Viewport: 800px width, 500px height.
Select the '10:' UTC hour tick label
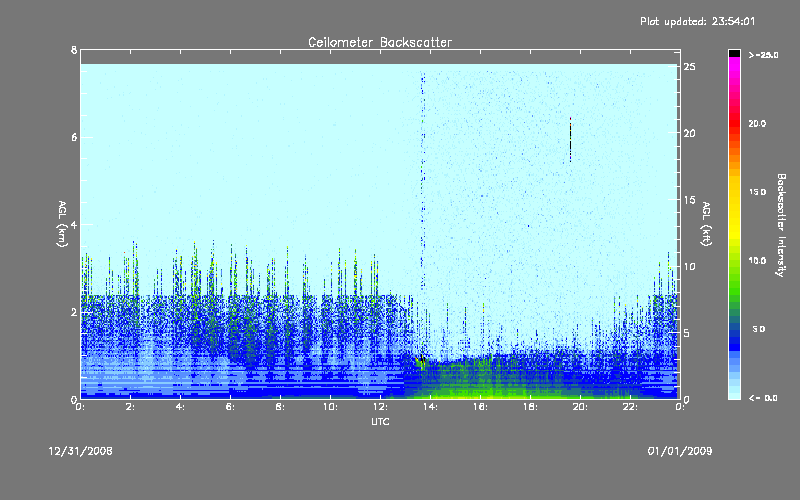pyautogui.click(x=331, y=407)
